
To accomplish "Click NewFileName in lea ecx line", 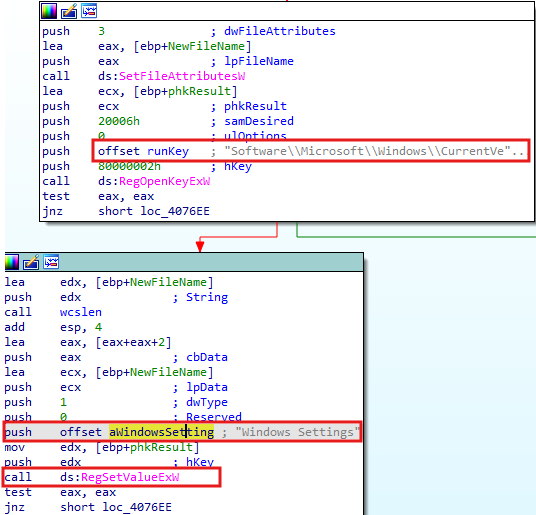I will tap(168, 372).
